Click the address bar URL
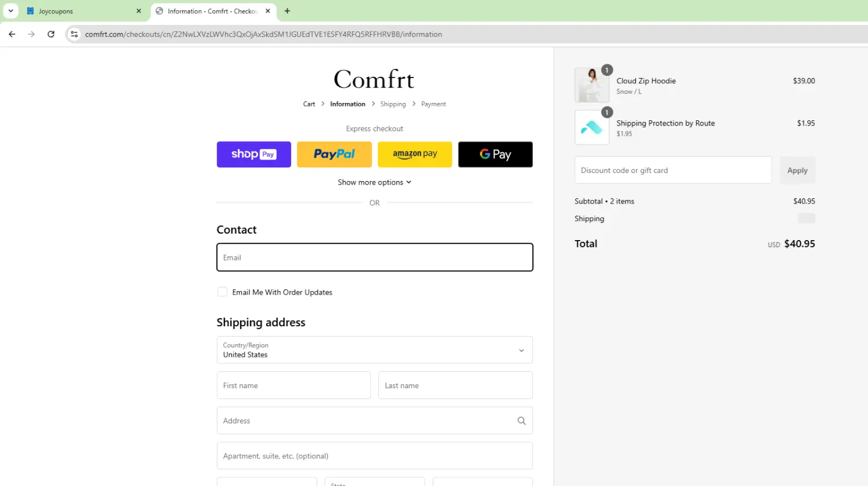868x486 pixels. tap(263, 34)
